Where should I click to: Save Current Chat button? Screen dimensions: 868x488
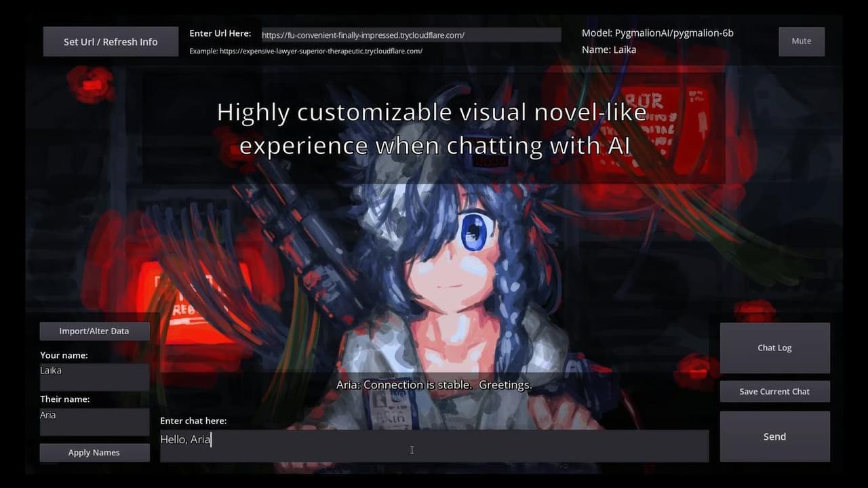tap(774, 391)
